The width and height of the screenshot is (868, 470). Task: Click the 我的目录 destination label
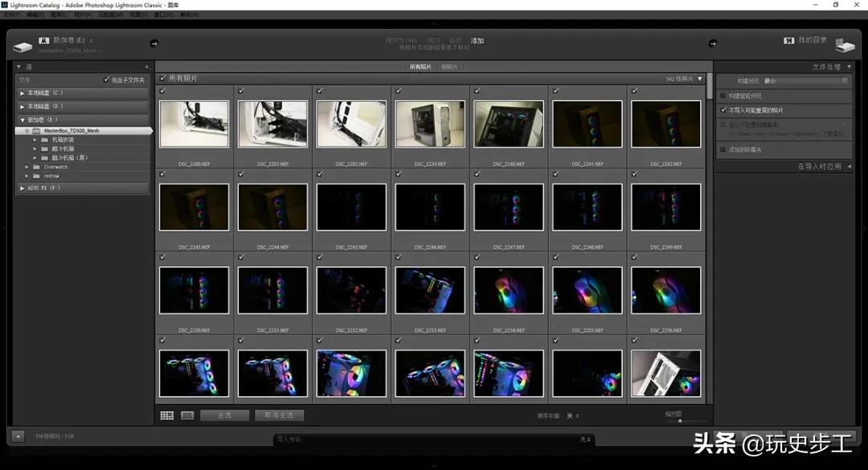pyautogui.click(x=812, y=40)
